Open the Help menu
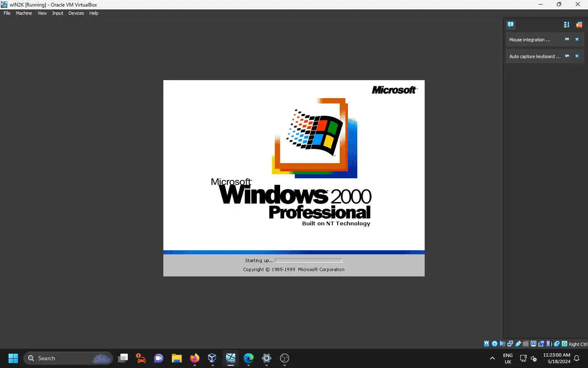The width and height of the screenshot is (588, 368). (94, 13)
